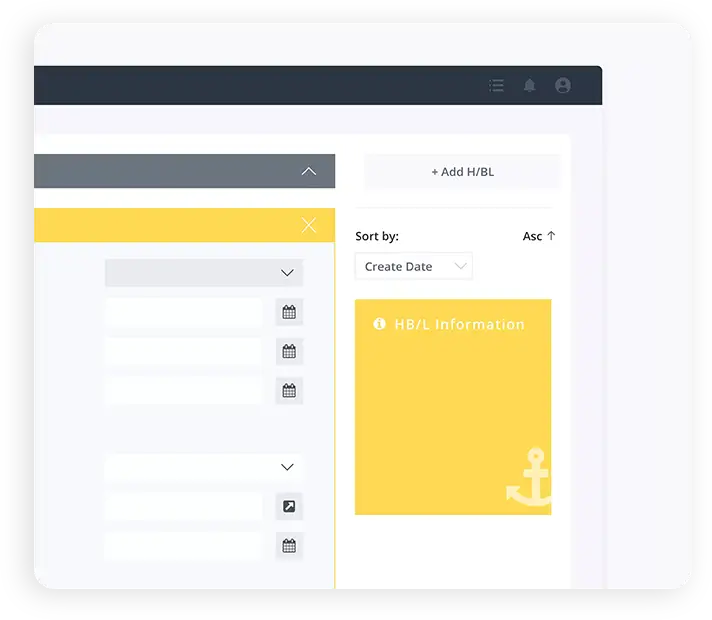The height and width of the screenshot is (620, 712).
Task: Focus the first date input field
Action: (x=183, y=312)
